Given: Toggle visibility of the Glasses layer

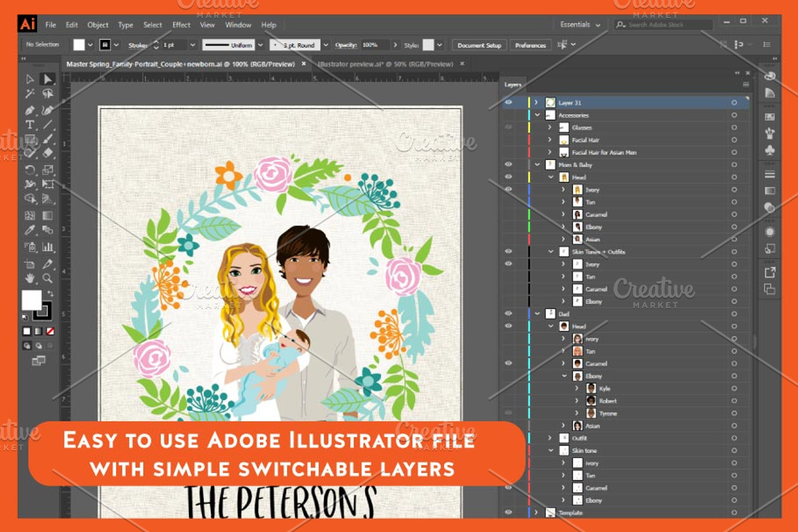Looking at the screenshot, I should coord(509,127).
